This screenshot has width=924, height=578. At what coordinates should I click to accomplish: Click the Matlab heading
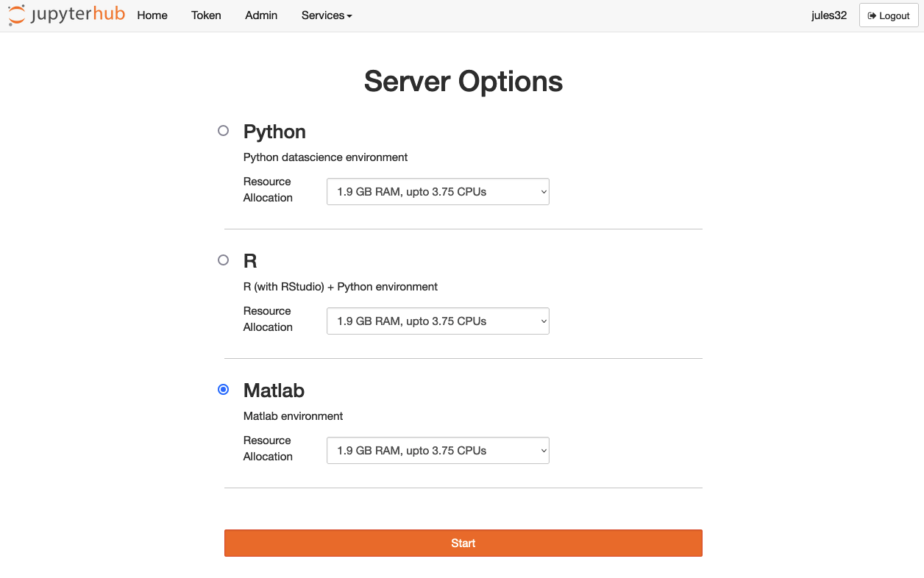274,390
